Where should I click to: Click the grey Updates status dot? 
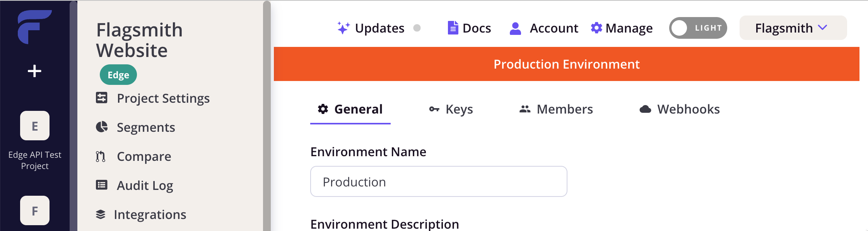point(417,28)
